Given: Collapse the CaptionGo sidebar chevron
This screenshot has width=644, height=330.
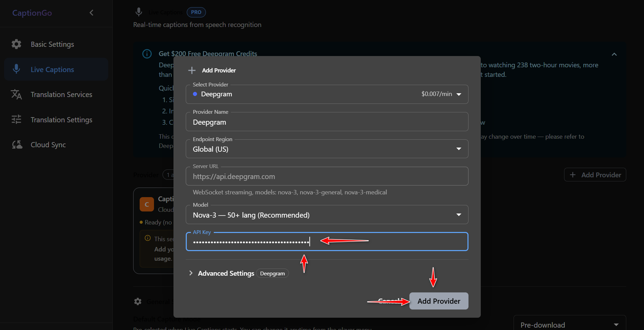Looking at the screenshot, I should tap(91, 13).
